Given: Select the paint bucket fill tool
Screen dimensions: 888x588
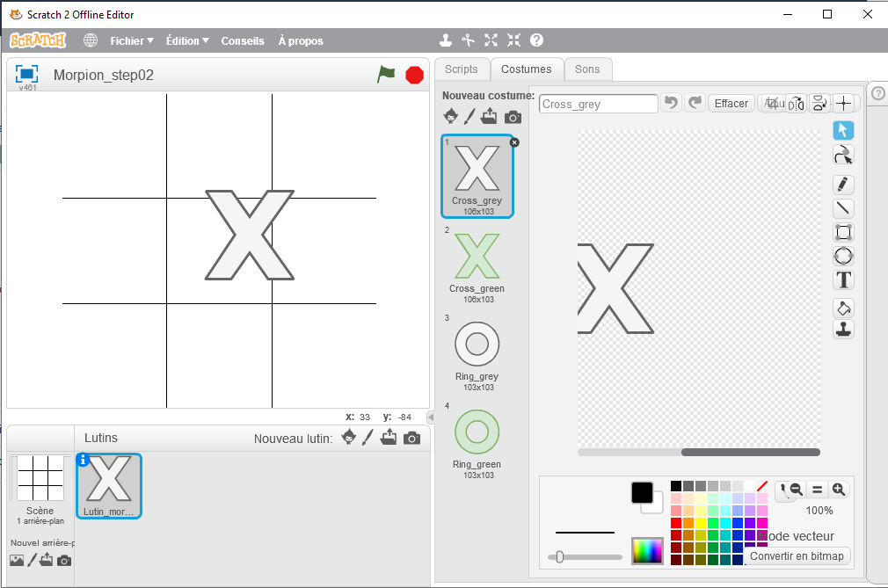Looking at the screenshot, I should pyautogui.click(x=843, y=308).
